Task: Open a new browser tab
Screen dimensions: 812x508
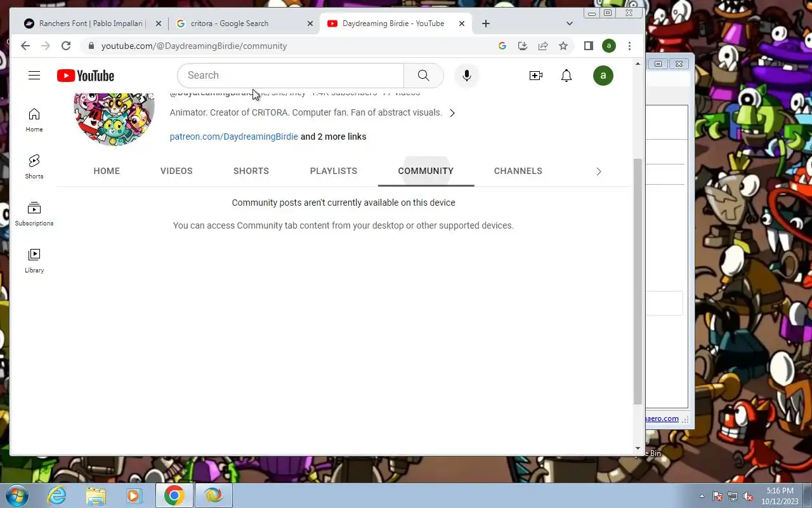Action: coord(486,23)
